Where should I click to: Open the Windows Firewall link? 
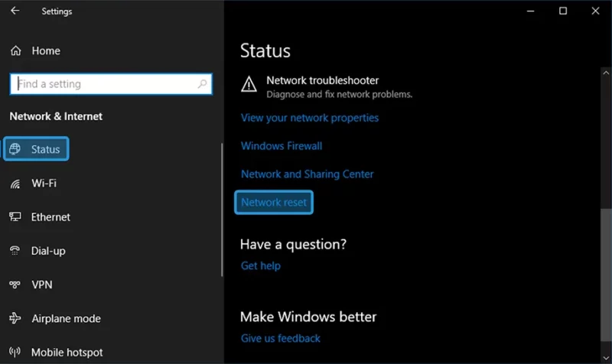(282, 146)
